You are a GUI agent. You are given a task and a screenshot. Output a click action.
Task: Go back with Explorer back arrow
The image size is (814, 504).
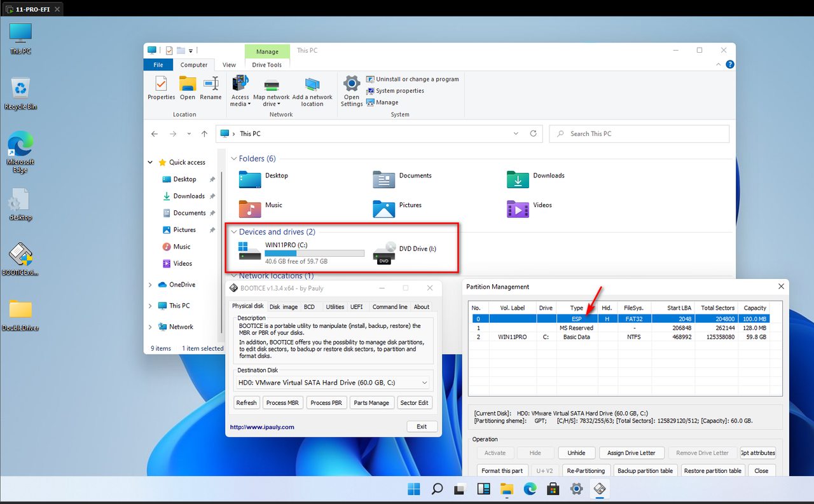[155, 133]
